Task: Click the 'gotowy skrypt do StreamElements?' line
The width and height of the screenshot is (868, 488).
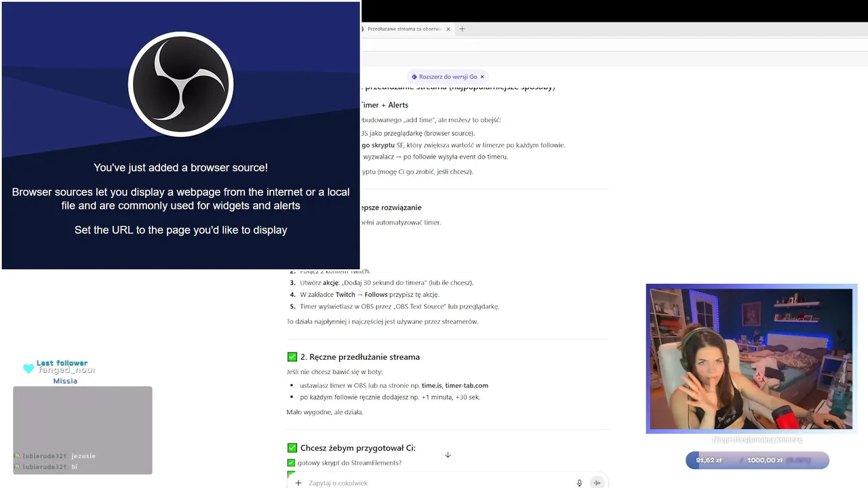Action: 349,463
